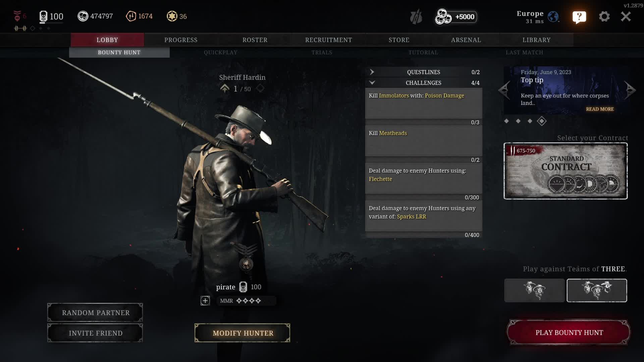Screen dimensions: 644x362
Task: Show next news tip with right arrow
Action: (x=630, y=89)
